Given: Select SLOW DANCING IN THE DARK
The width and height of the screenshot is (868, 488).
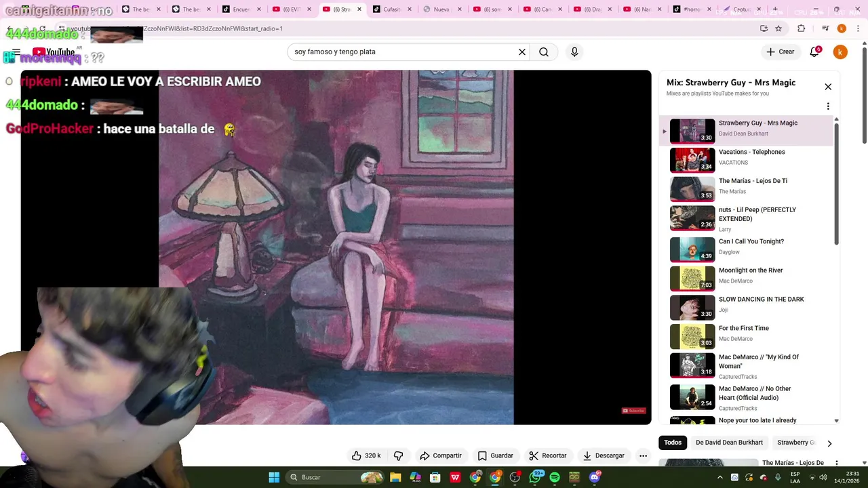Looking at the screenshot, I should tap(746, 307).
